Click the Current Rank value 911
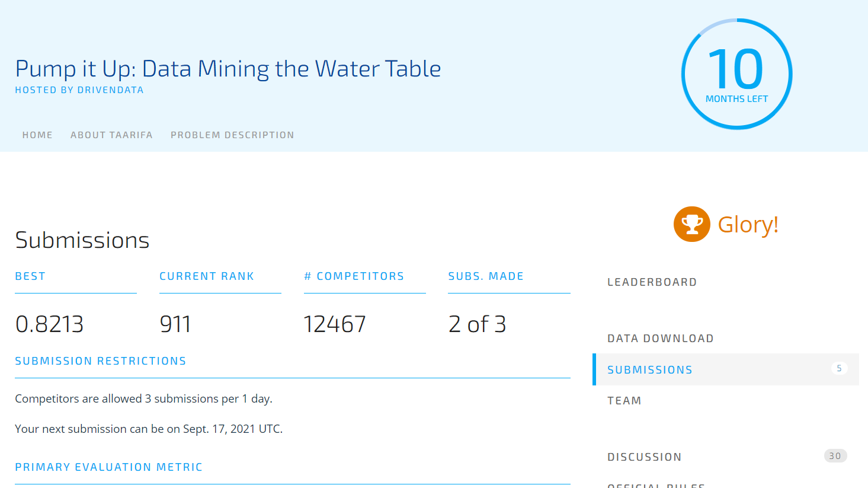This screenshot has width=868, height=488. 175,324
